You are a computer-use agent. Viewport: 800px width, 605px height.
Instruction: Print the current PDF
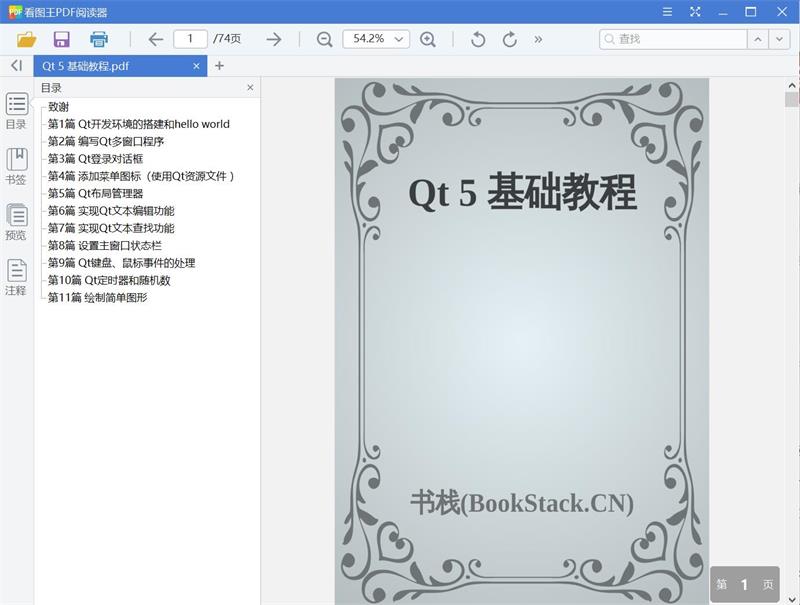point(96,39)
